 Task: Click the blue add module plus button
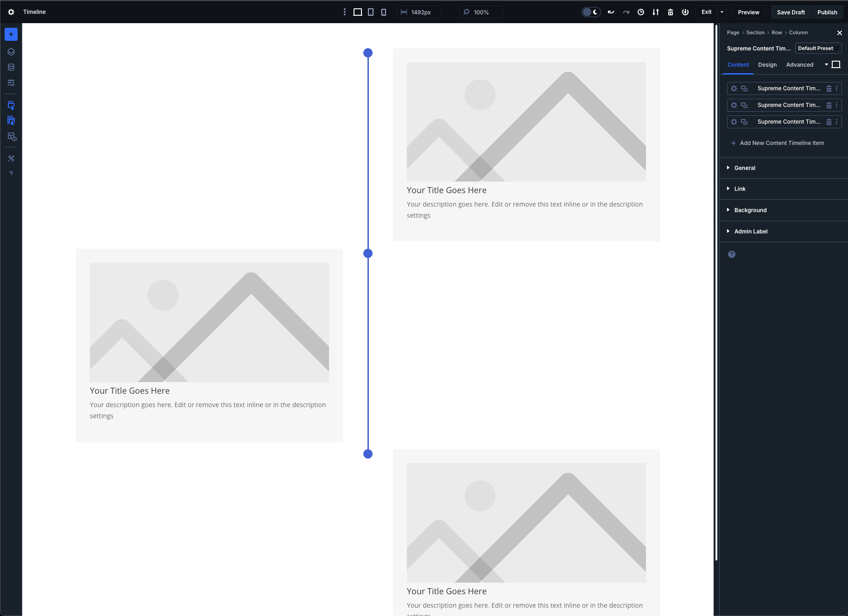coord(11,34)
